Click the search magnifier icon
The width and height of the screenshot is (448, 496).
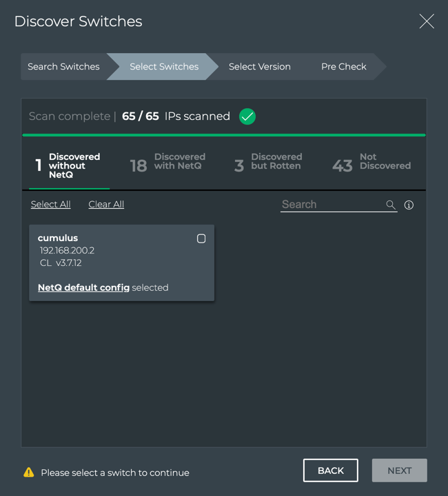[x=391, y=205]
